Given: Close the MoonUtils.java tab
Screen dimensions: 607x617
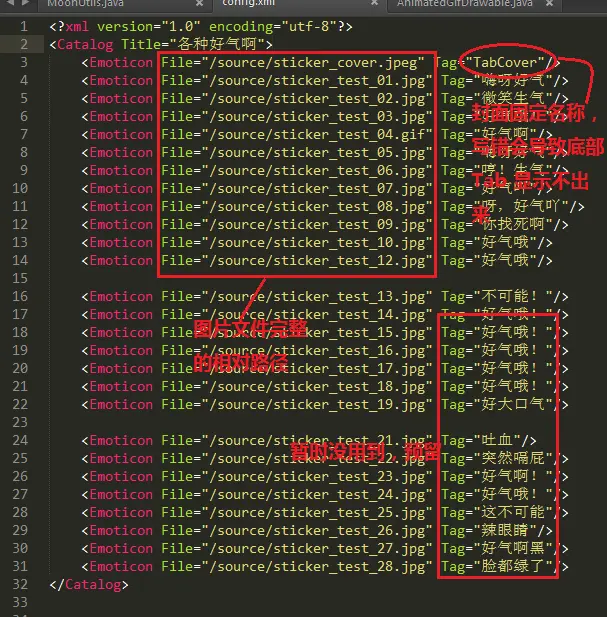Looking at the screenshot, I should [199, 4].
